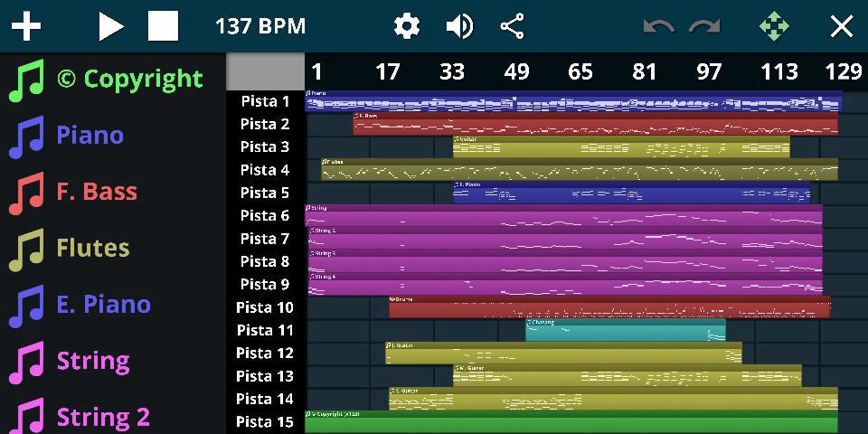868x434 pixels.
Task: Select the red Drums clip on Pista 10
Action: (x=609, y=307)
